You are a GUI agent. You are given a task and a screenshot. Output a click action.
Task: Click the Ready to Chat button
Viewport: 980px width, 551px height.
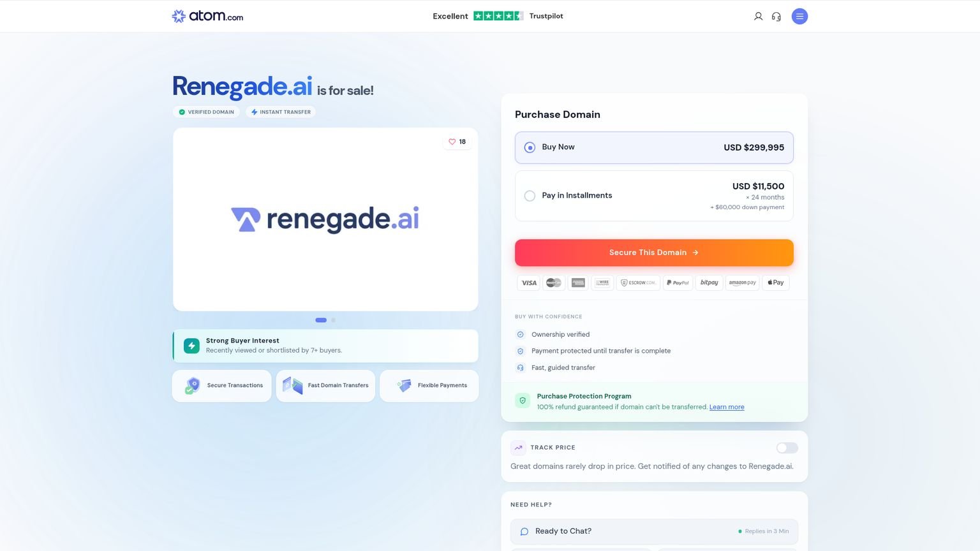[654, 531]
